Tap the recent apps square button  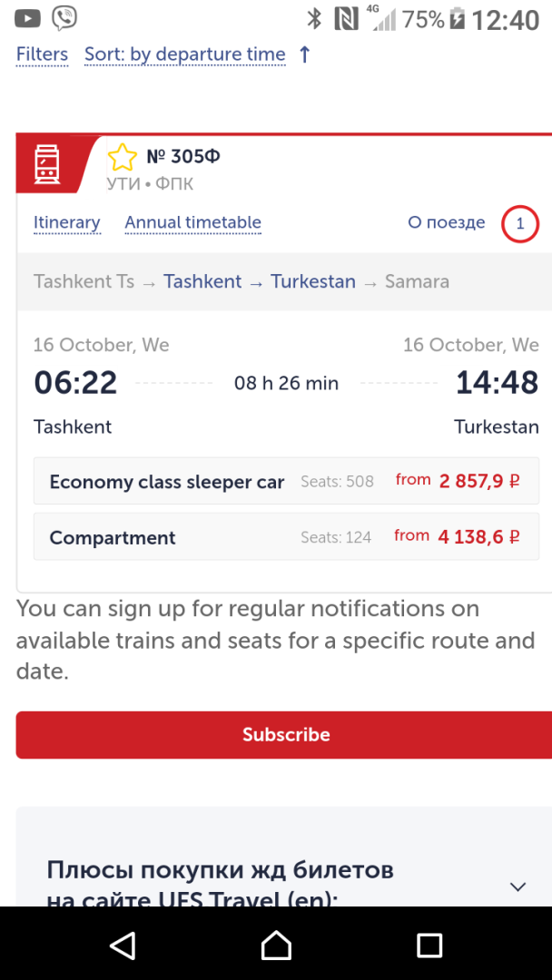click(429, 945)
